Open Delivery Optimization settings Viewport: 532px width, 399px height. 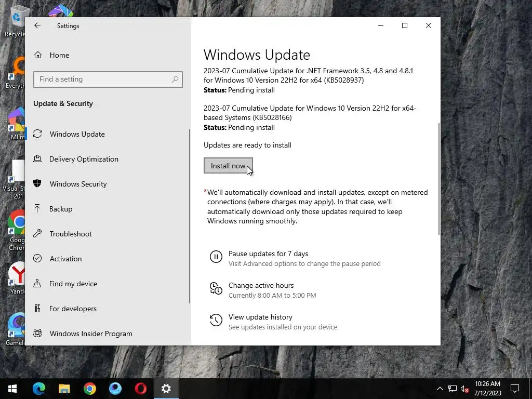coord(84,159)
